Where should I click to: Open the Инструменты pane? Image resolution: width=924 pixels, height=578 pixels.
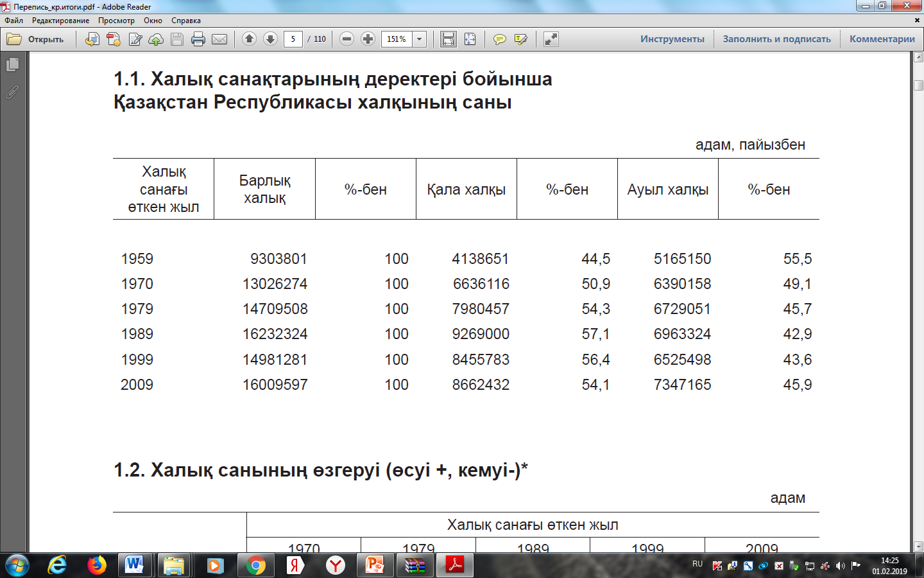pyautogui.click(x=672, y=39)
